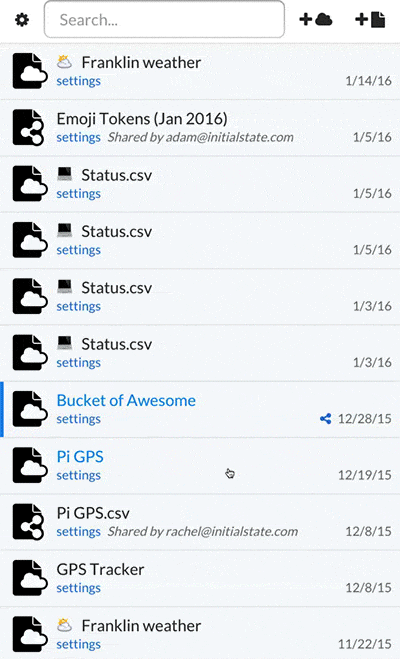
Task: Click the Bucket of Awesome cloud icon
Action: click(29, 409)
